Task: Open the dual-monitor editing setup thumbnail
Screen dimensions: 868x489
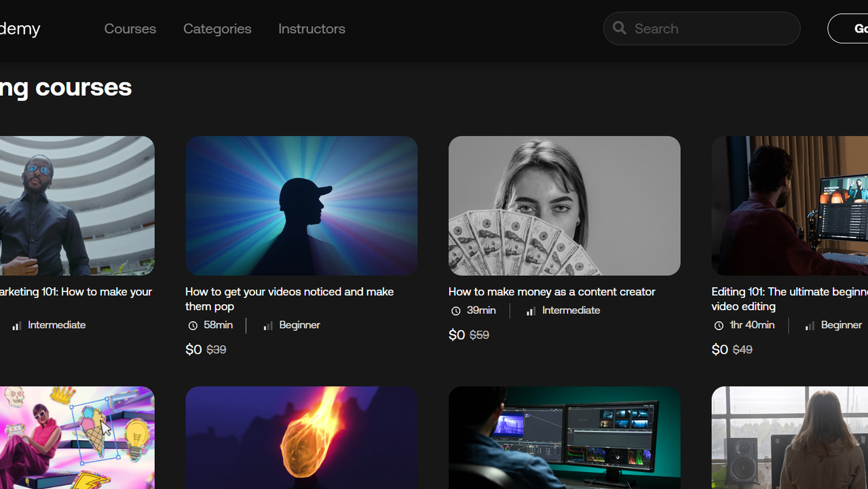Action: click(x=564, y=437)
